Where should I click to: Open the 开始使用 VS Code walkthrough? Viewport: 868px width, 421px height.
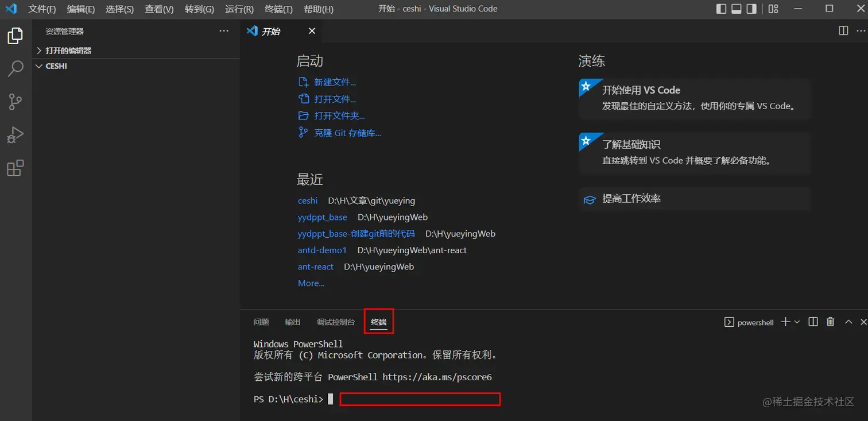coord(695,99)
